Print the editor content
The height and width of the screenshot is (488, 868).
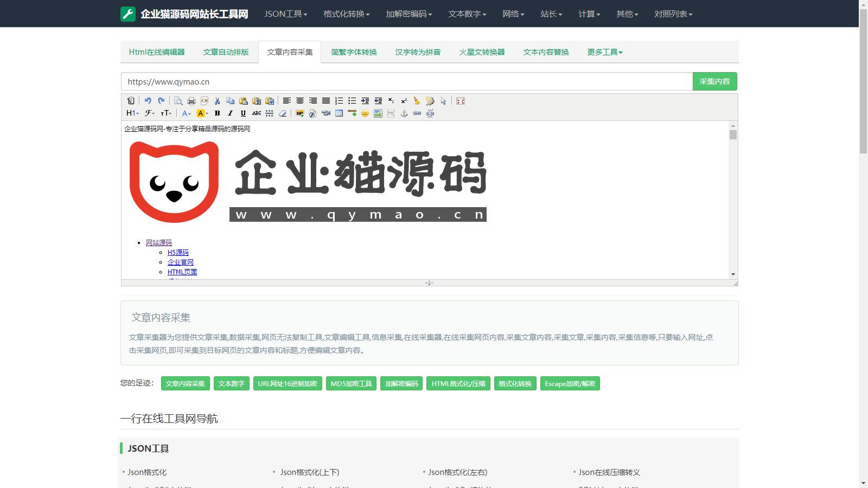coord(191,101)
